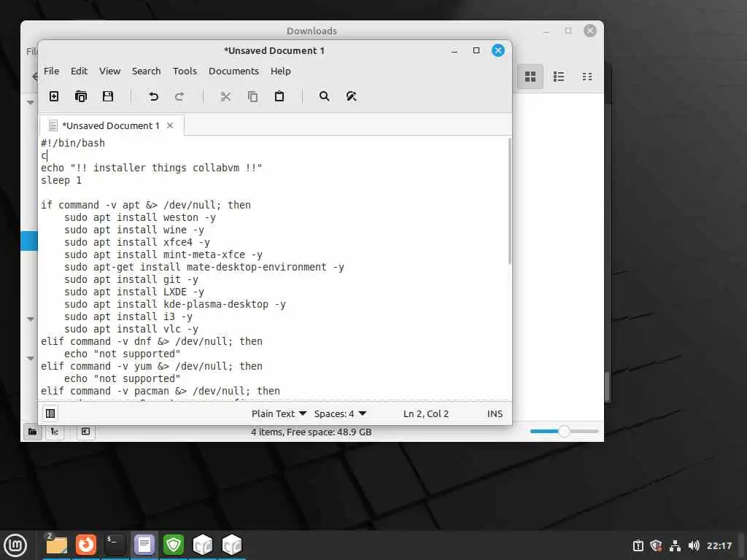Open a file using the toolbar icon

[x=81, y=97]
